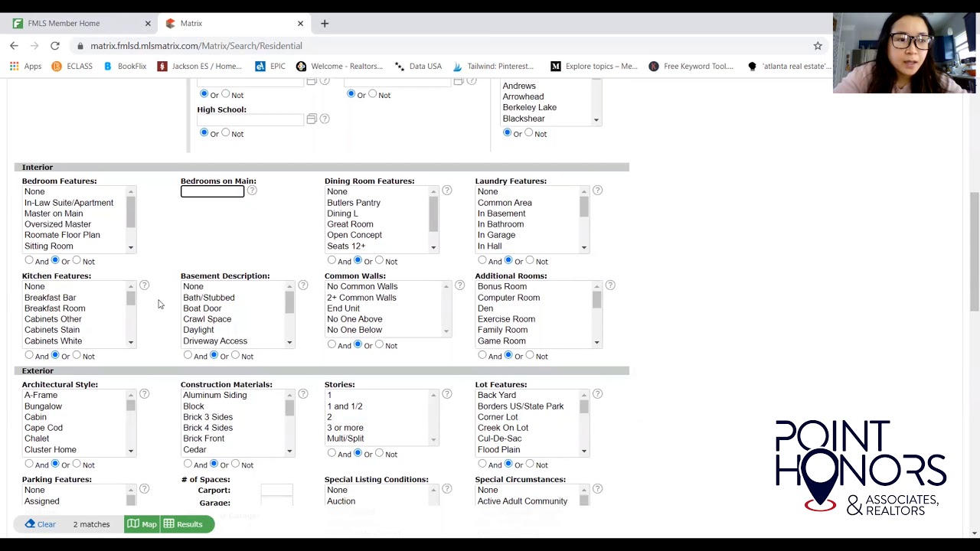Click the Bedrooms on Main input field
The width and height of the screenshot is (980, 551).
point(213,191)
